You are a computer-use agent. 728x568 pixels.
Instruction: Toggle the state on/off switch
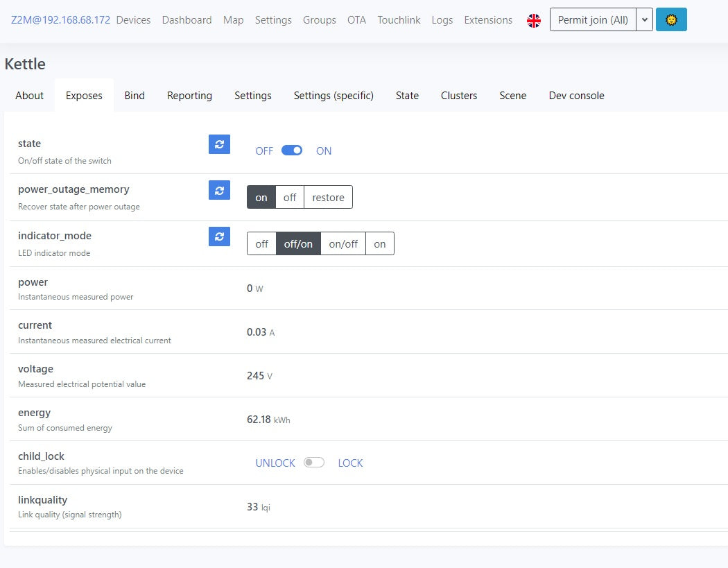(292, 150)
